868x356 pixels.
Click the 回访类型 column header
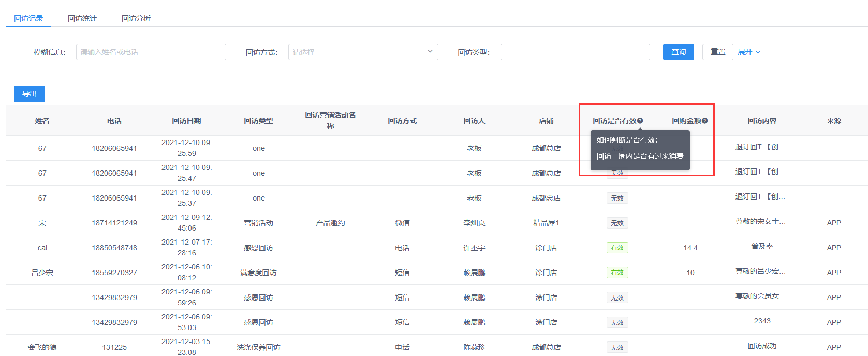pyautogui.click(x=259, y=121)
